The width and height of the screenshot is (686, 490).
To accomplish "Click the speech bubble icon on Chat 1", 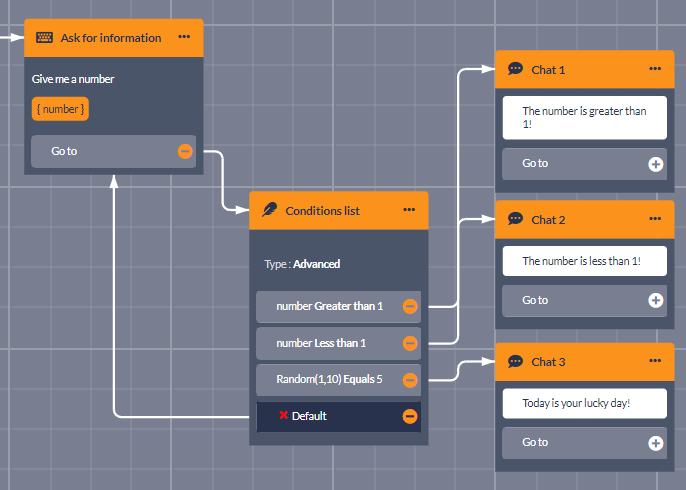I will click(x=515, y=69).
